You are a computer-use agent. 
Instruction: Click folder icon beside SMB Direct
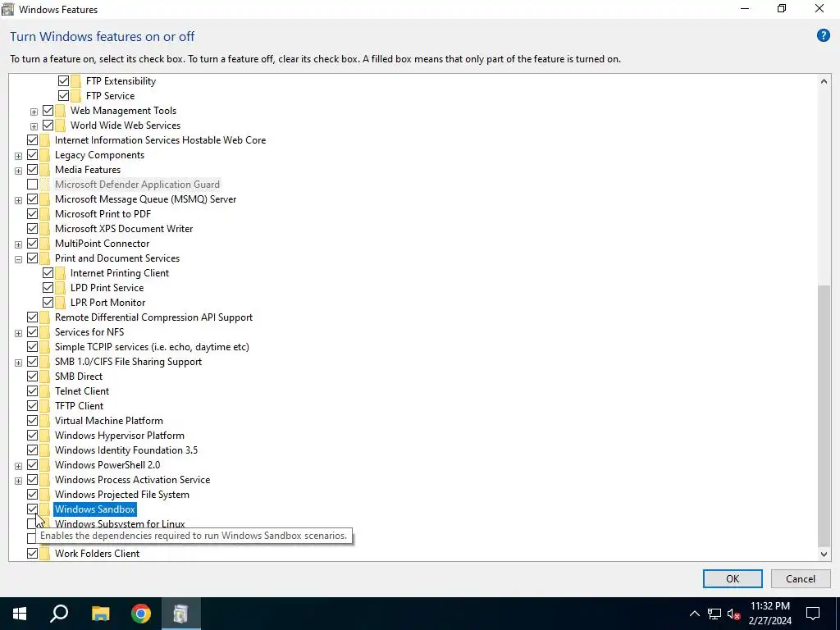click(44, 377)
